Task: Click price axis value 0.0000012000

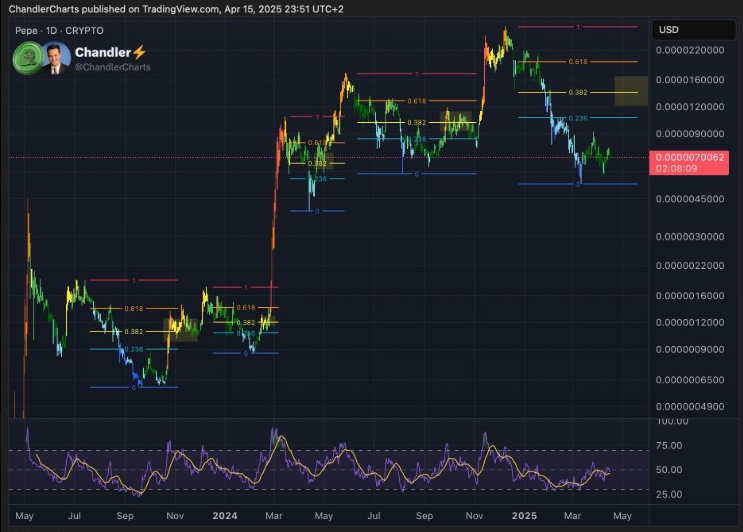Action: (690, 323)
